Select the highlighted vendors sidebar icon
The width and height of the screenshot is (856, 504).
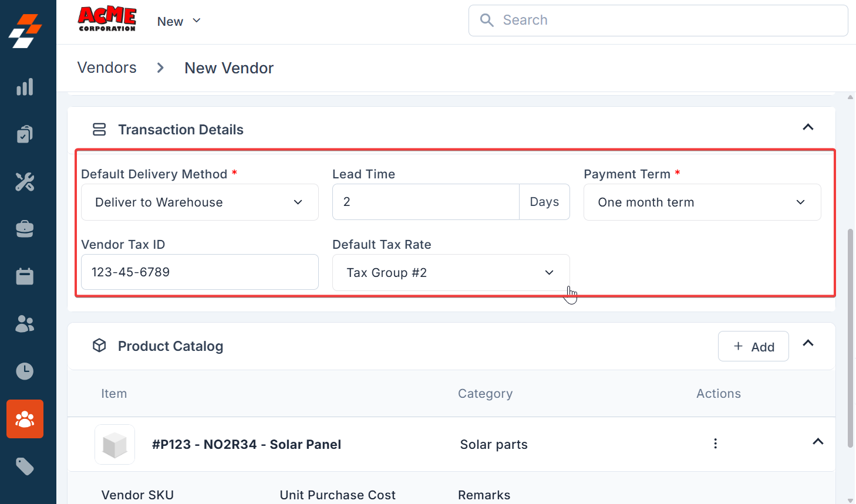coord(25,419)
